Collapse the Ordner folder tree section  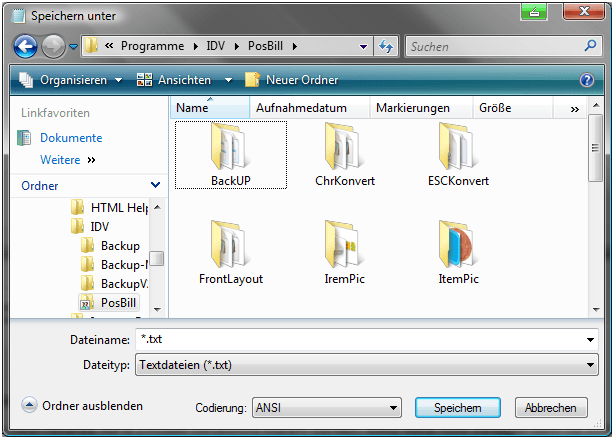click(155, 185)
